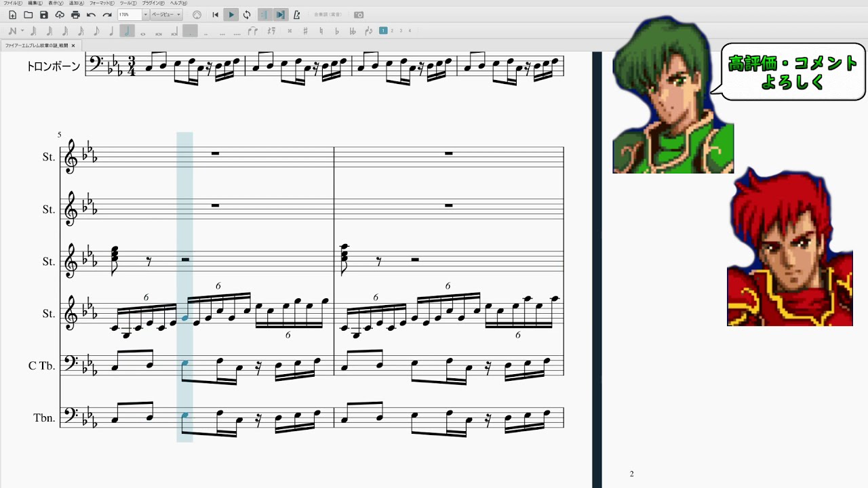Viewport: 868px width, 488px height.
Task: Select the flat accidental
Action: pyautogui.click(x=337, y=31)
